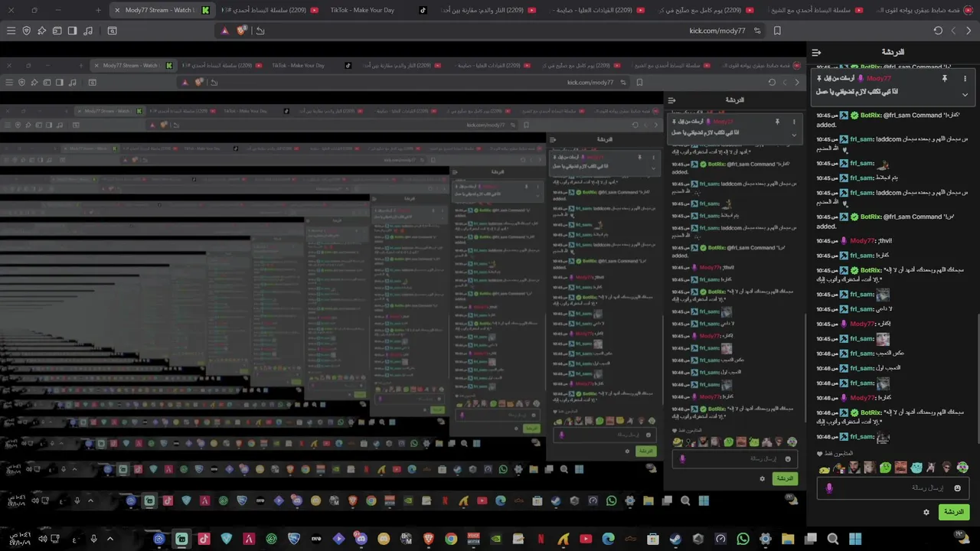Click the music note toolbar icon

tap(88, 31)
